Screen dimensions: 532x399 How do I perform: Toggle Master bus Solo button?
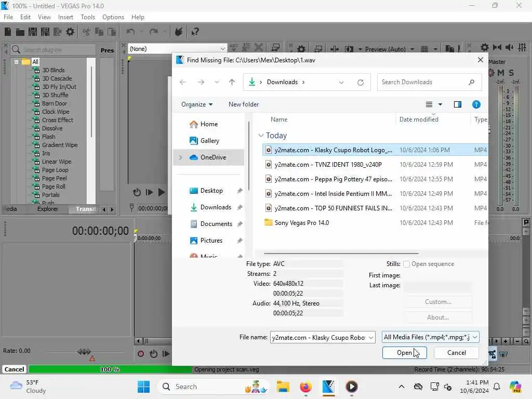click(x=511, y=73)
